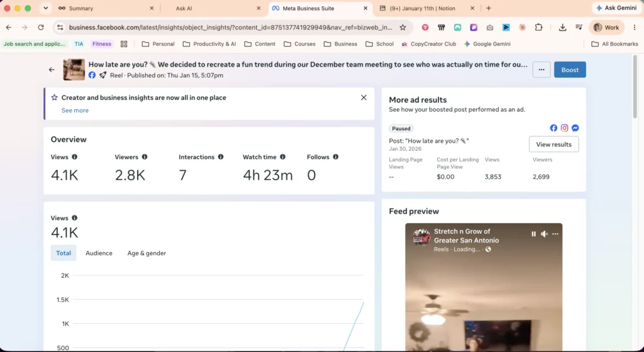The image size is (644, 352).
Task: Open the See more link
Action: [75, 111]
